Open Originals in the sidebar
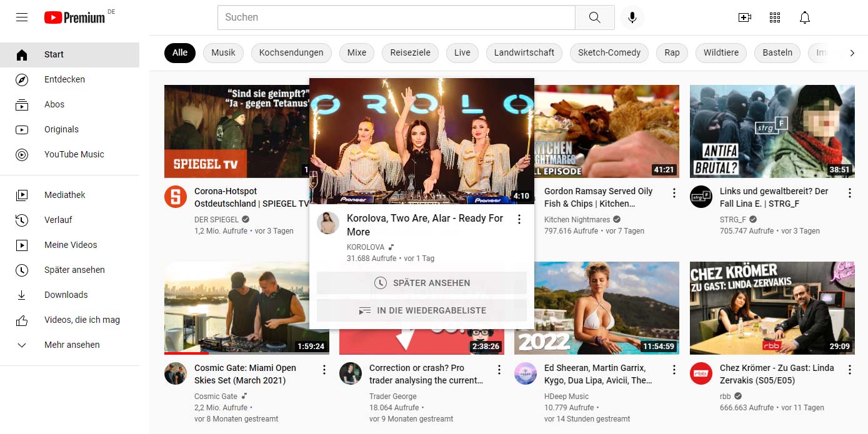This screenshot has width=868, height=434. (69, 129)
